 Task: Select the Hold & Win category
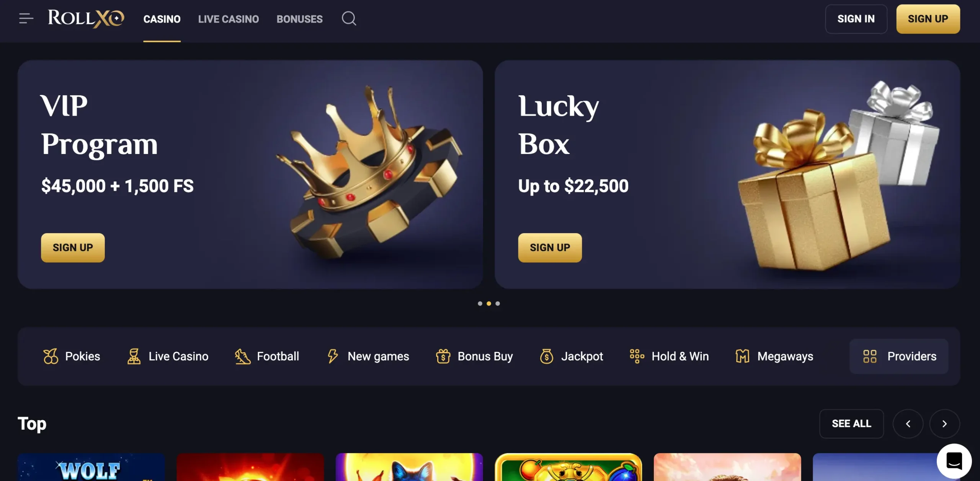click(669, 356)
